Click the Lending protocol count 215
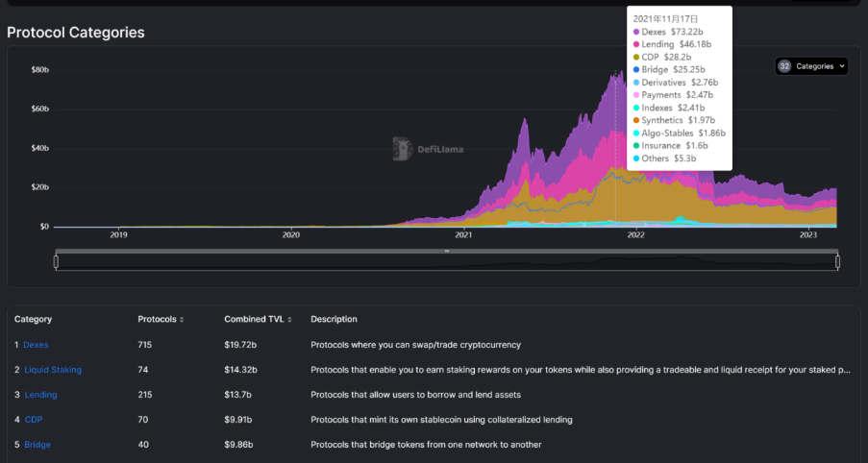This screenshot has width=868, height=463. pyautogui.click(x=144, y=395)
